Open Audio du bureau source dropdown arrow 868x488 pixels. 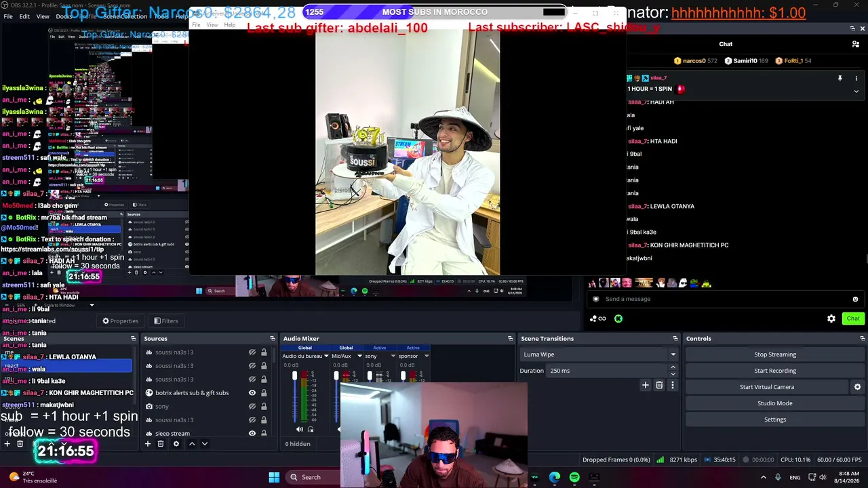click(x=326, y=356)
